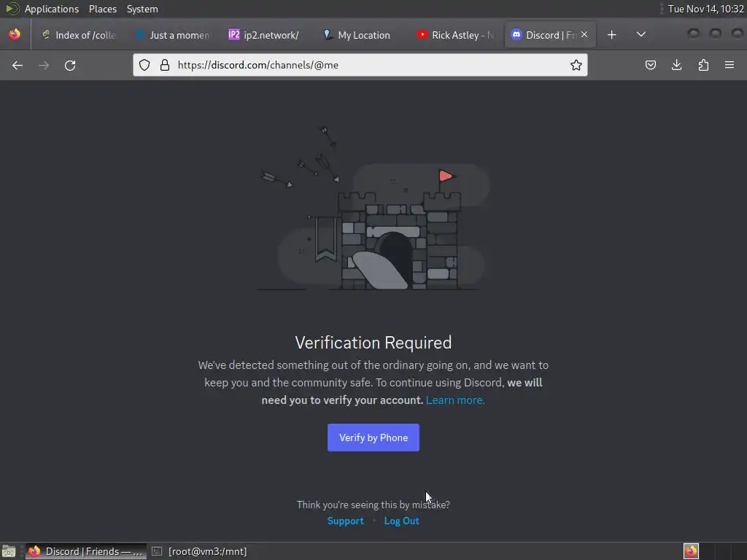Open the Firefox downloads panel

[x=676, y=65]
